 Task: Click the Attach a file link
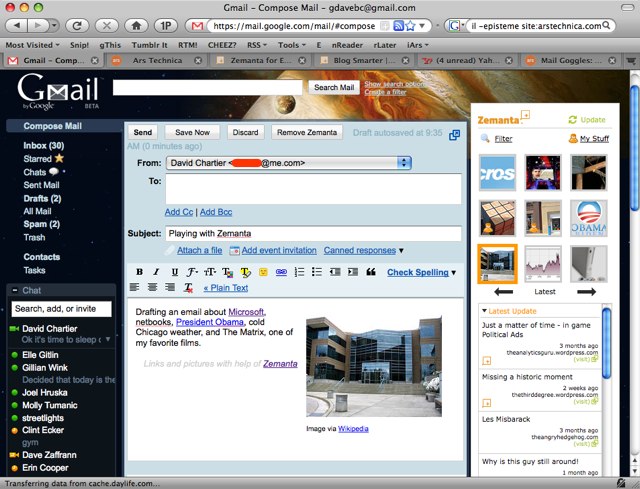pos(200,250)
